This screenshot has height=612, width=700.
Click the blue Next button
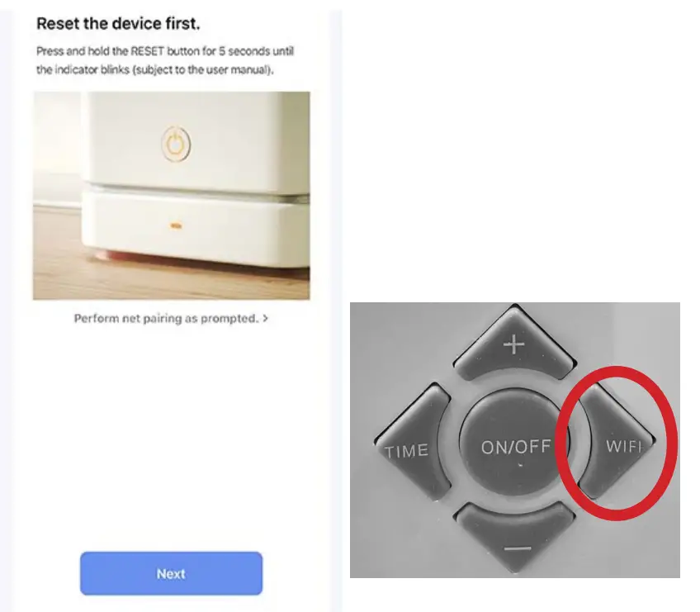coord(172,573)
